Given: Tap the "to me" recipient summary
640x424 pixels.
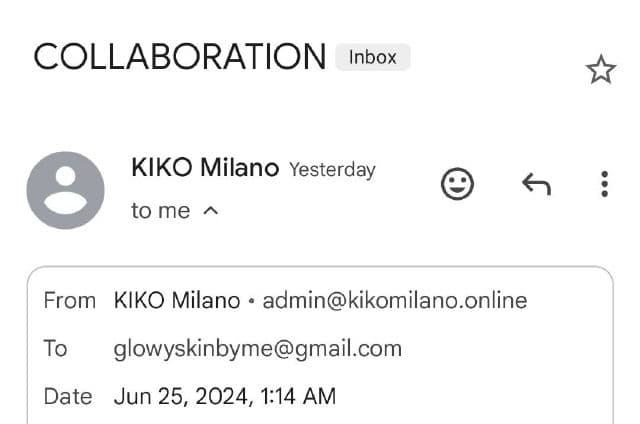Looking at the screenshot, I should pos(160,211).
